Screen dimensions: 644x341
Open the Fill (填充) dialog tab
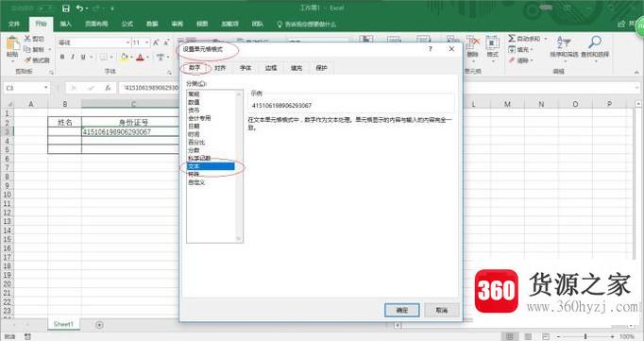click(x=297, y=68)
